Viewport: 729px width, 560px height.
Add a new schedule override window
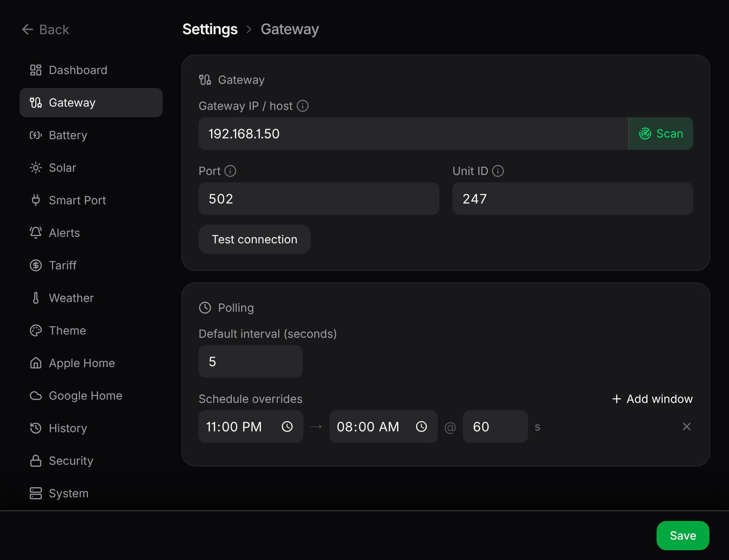coord(652,399)
